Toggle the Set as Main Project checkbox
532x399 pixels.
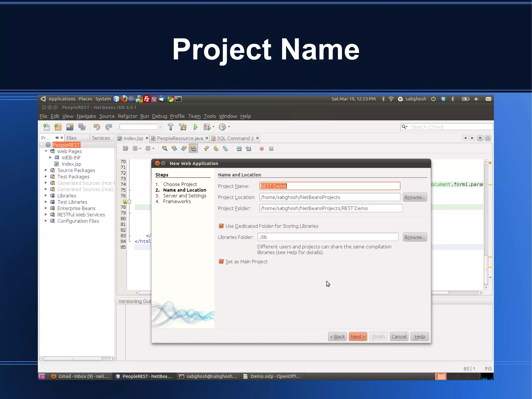pos(221,261)
